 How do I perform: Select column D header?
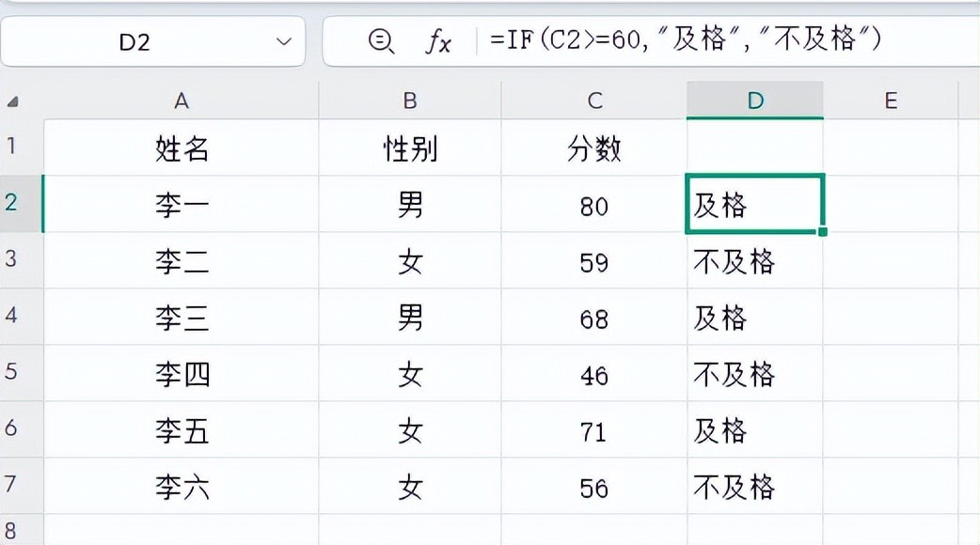(755, 101)
